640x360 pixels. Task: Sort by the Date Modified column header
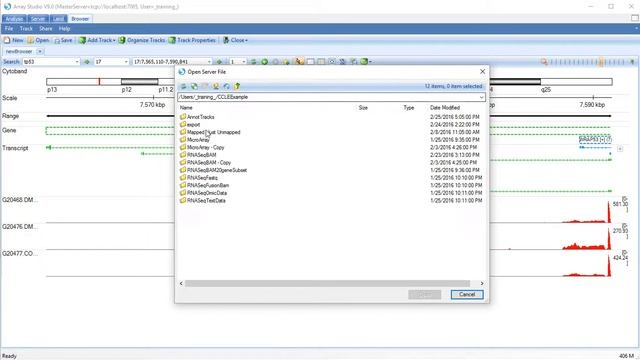[x=444, y=108]
